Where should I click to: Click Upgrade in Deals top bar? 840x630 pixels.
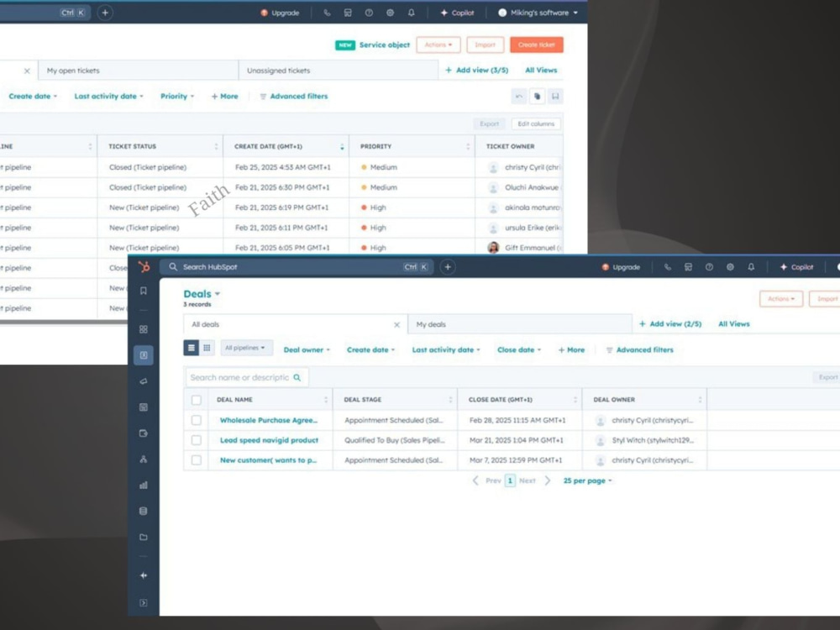pyautogui.click(x=621, y=267)
